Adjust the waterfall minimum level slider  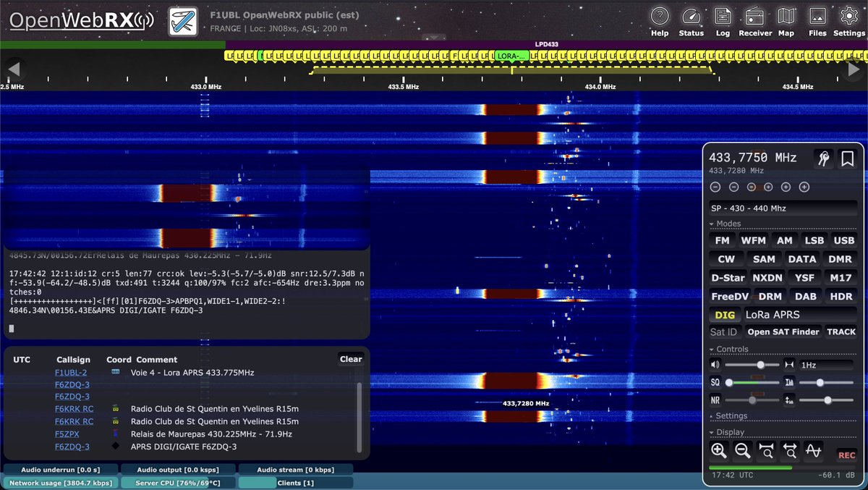(x=826, y=382)
